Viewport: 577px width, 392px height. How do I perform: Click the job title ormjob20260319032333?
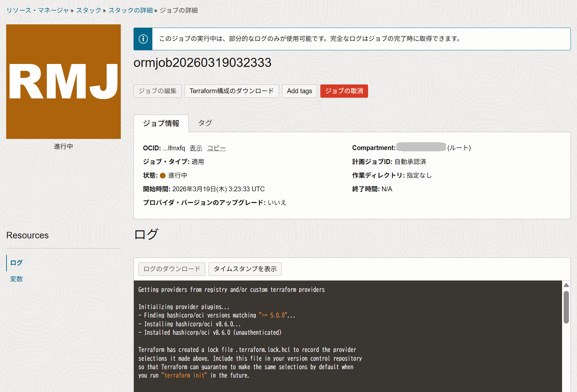[x=202, y=63]
